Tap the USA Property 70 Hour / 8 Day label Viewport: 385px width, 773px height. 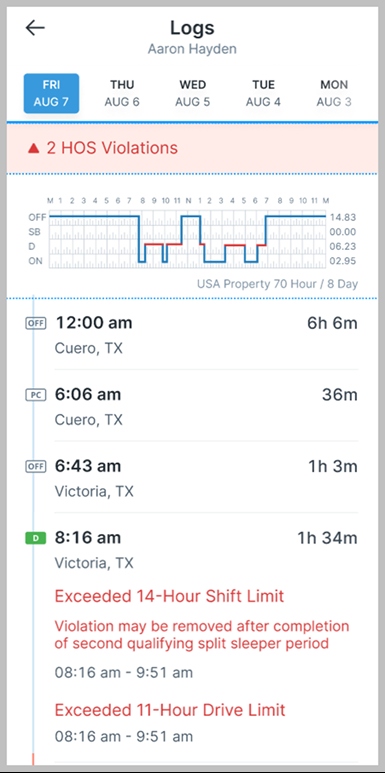point(278,284)
